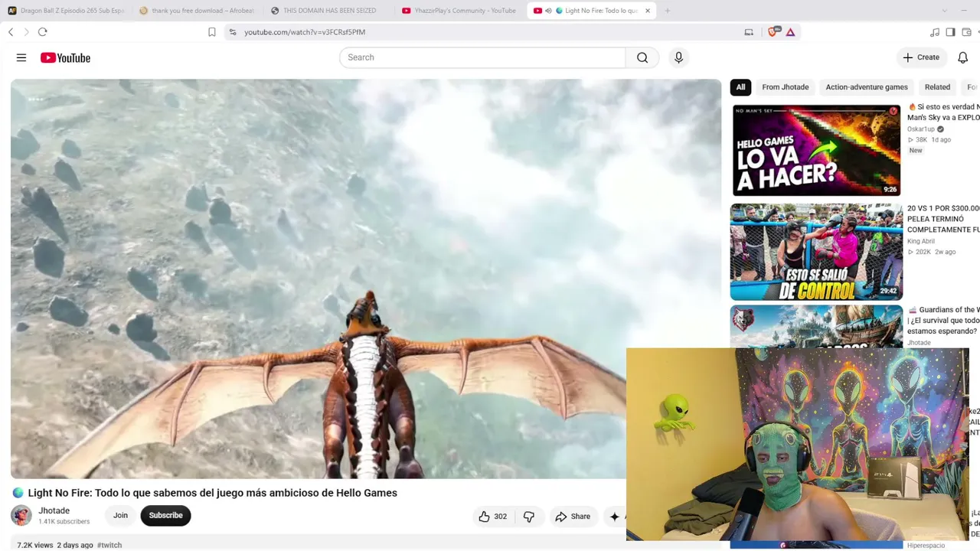Open the Brave wallet icon

(967, 32)
